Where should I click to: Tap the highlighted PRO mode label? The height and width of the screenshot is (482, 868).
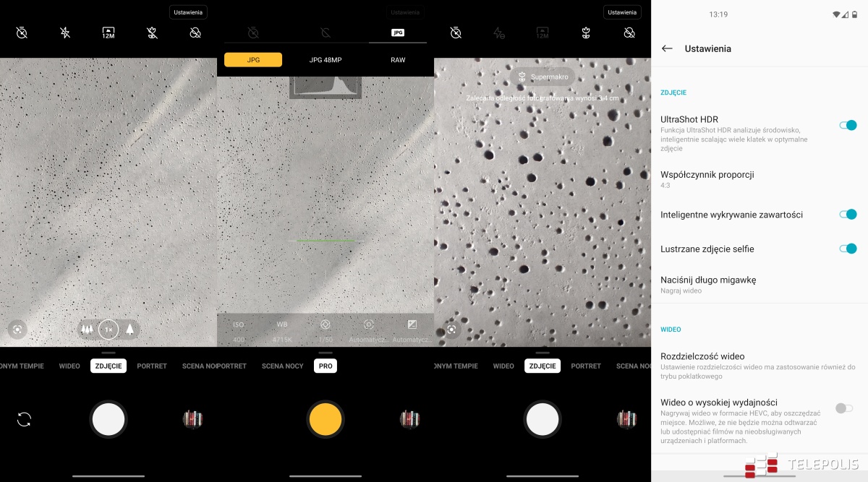click(x=325, y=366)
